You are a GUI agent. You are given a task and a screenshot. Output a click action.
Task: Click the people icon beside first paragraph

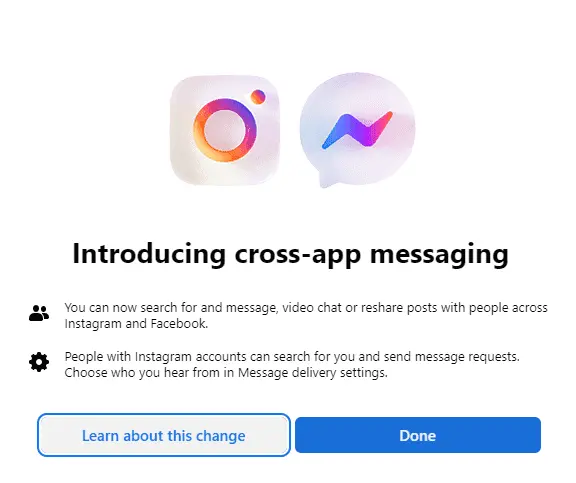[39, 313]
